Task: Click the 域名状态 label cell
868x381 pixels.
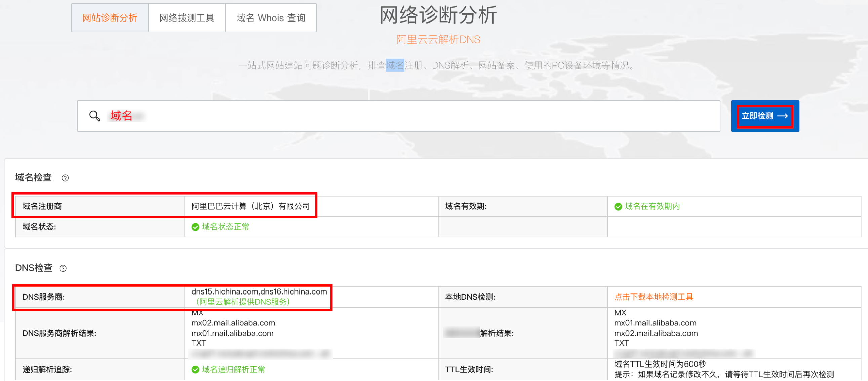Action: click(100, 227)
